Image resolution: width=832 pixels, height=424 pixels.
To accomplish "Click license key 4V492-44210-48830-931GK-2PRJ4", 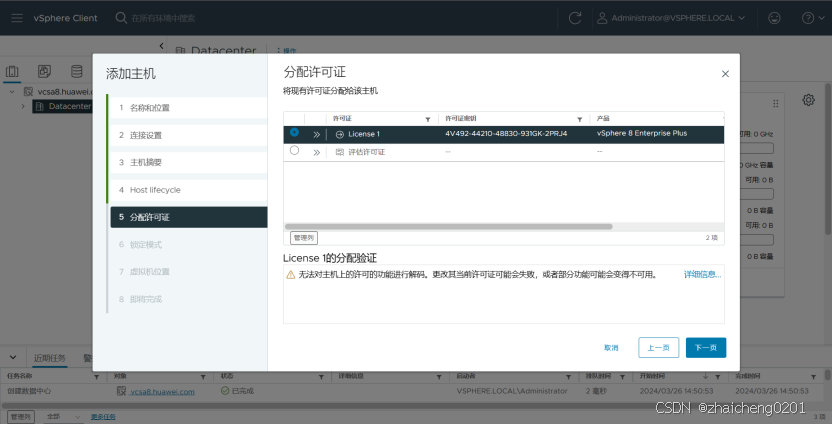I will (x=506, y=134).
